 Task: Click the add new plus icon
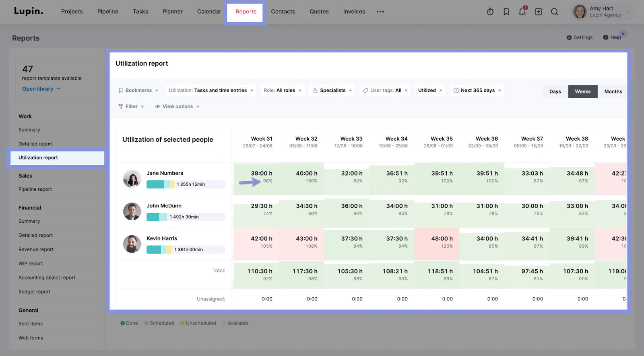click(x=539, y=12)
